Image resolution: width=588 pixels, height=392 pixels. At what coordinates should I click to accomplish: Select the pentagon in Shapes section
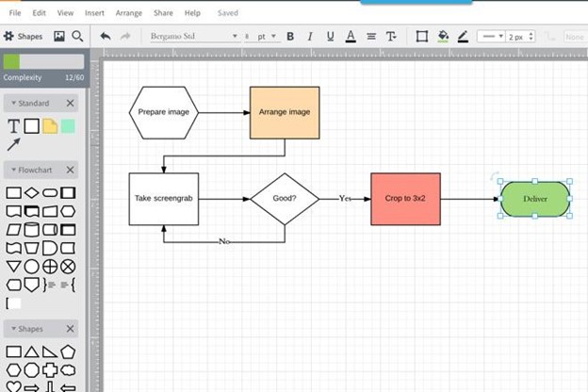point(68,351)
